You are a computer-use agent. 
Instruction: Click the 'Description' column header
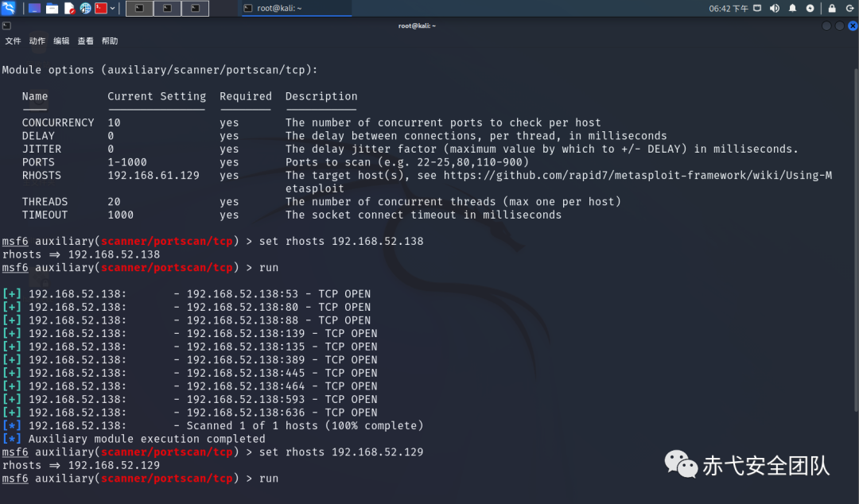pyautogui.click(x=321, y=96)
